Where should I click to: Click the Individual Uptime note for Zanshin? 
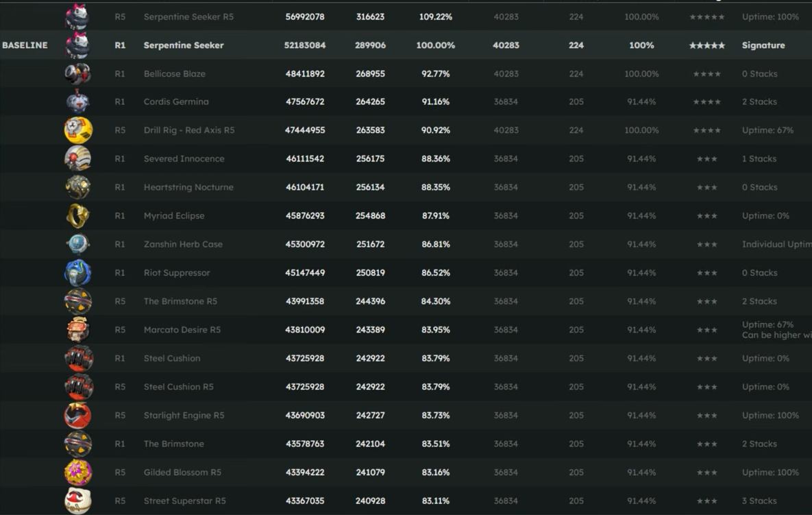[777, 244]
